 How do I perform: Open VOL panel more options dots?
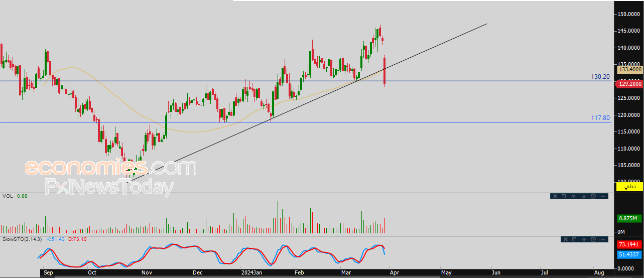pos(602,196)
